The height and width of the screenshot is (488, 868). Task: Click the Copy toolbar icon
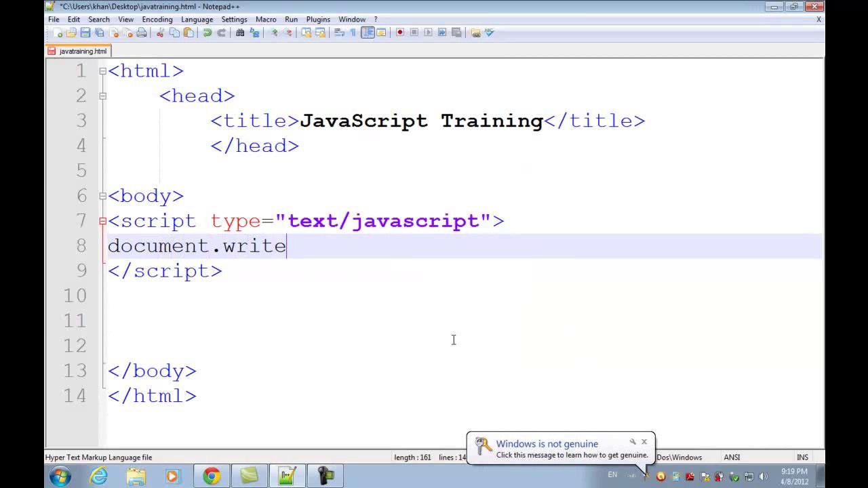click(x=175, y=33)
